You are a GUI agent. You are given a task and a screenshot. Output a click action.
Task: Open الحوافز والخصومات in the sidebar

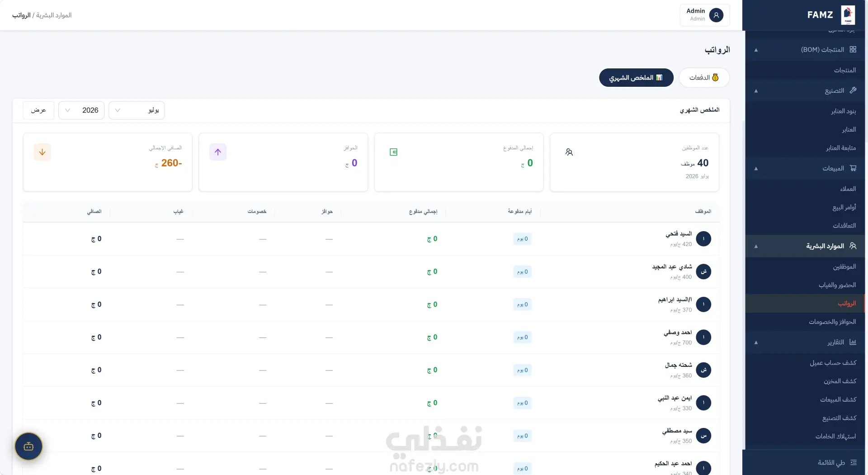pyautogui.click(x=832, y=322)
